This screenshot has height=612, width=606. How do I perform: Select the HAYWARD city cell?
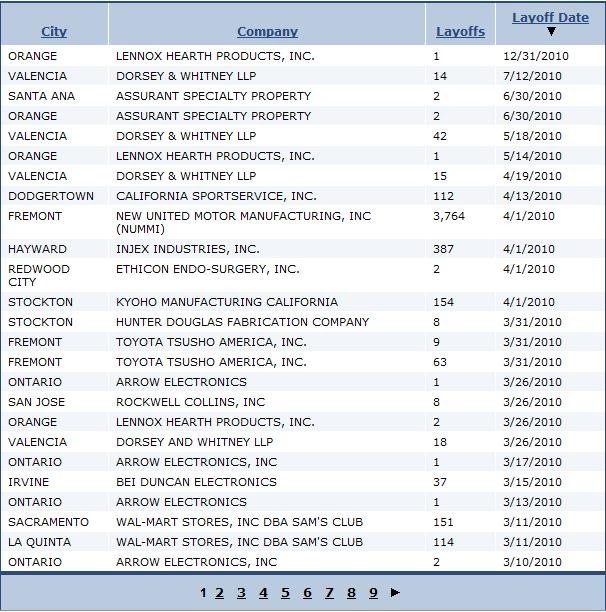(37, 249)
